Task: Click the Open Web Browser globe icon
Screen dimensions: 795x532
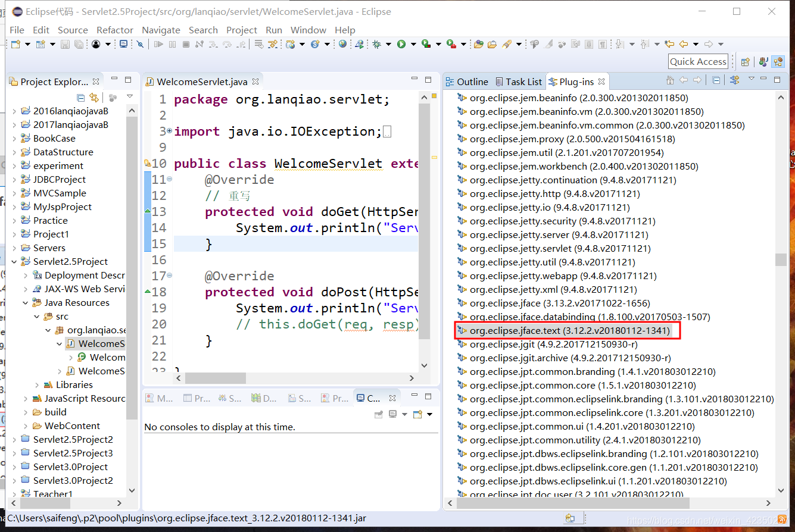Action: (x=342, y=44)
